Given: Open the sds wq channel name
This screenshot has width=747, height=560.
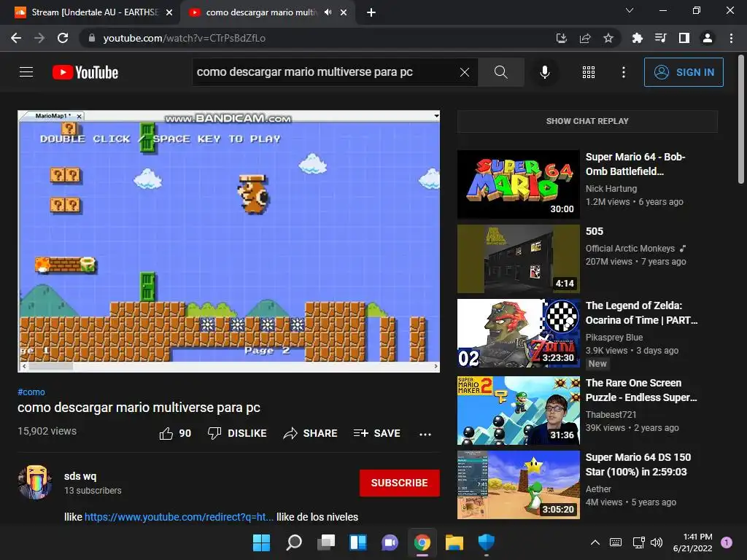Looking at the screenshot, I should [80, 476].
